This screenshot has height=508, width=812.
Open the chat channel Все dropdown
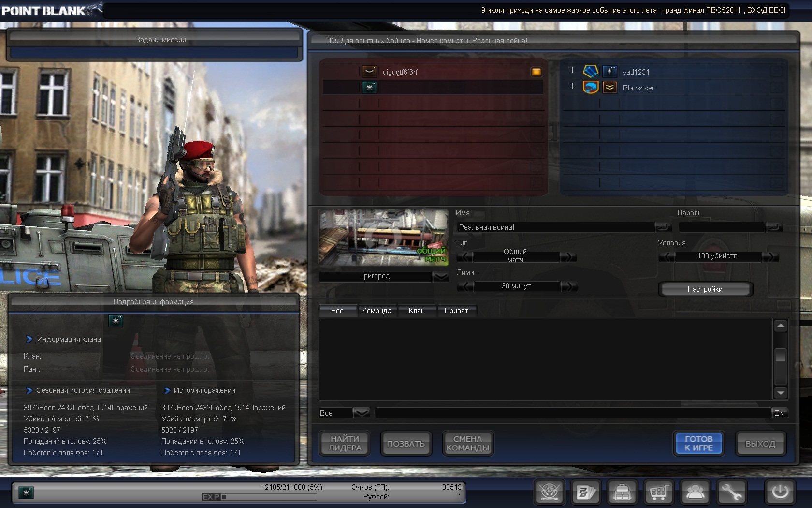point(361,413)
